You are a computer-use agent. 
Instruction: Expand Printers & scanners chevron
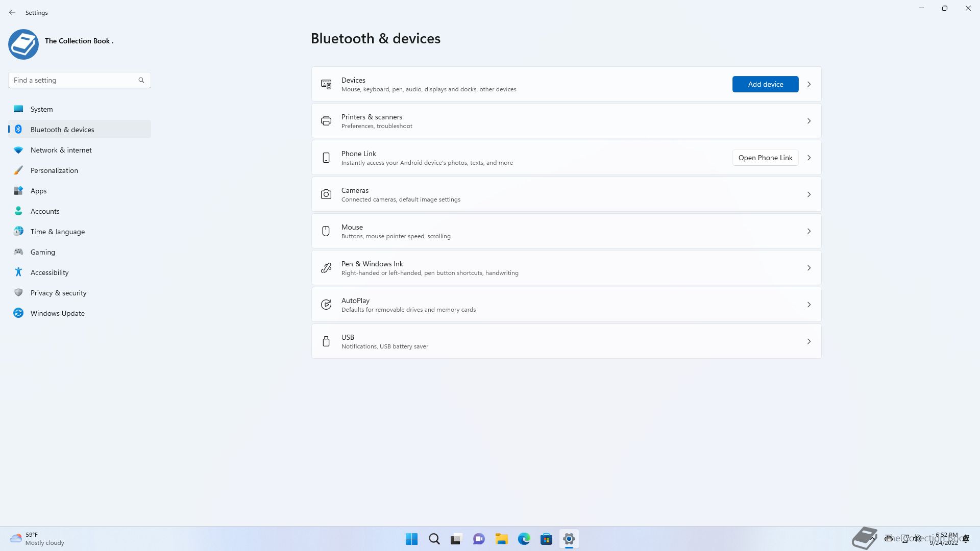pyautogui.click(x=809, y=121)
